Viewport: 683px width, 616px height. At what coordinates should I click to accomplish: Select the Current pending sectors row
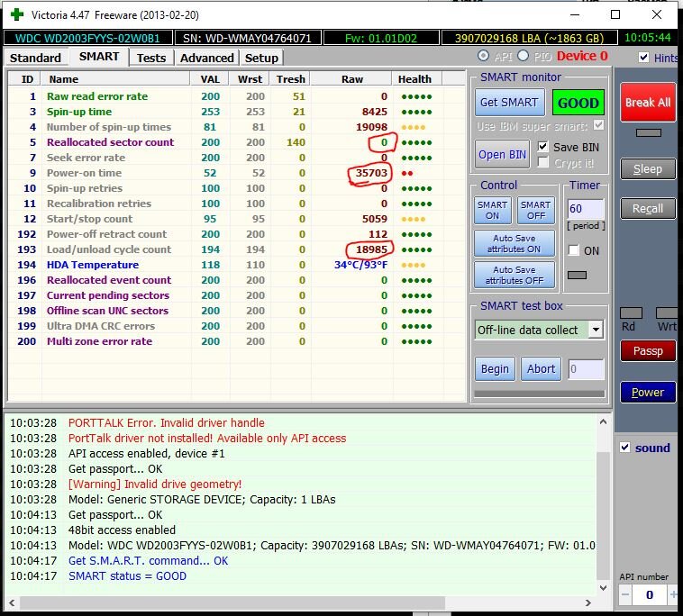pos(236,295)
